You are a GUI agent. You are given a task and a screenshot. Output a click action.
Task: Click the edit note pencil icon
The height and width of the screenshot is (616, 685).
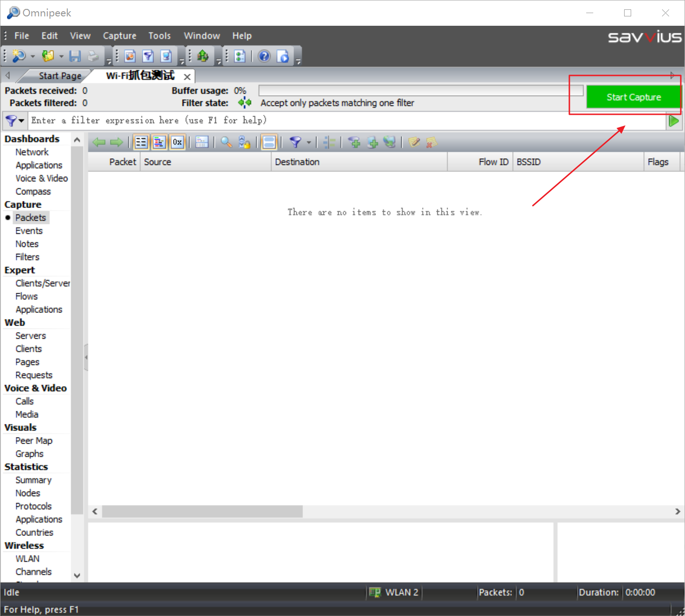pyautogui.click(x=414, y=142)
